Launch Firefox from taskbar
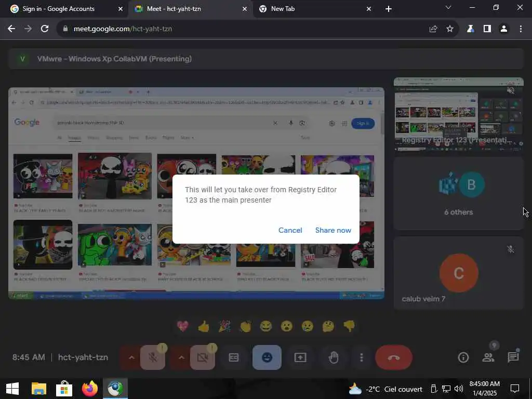Image resolution: width=532 pixels, height=399 pixels. click(89, 389)
